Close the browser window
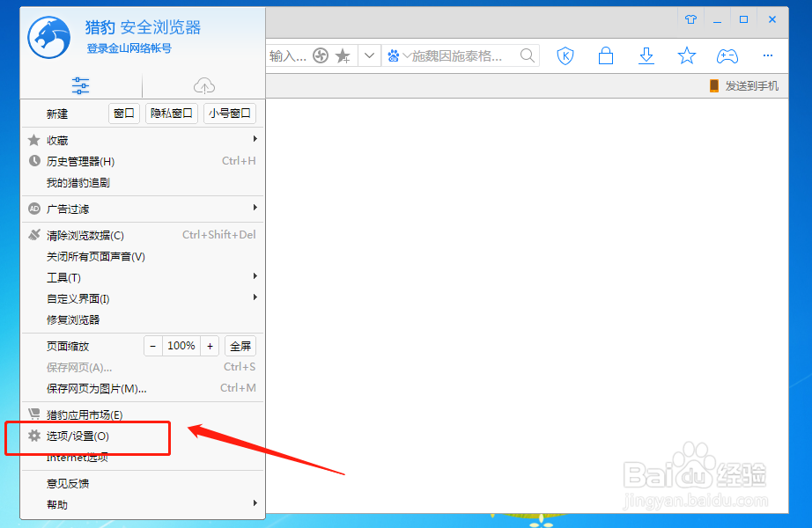 pyautogui.click(x=772, y=19)
